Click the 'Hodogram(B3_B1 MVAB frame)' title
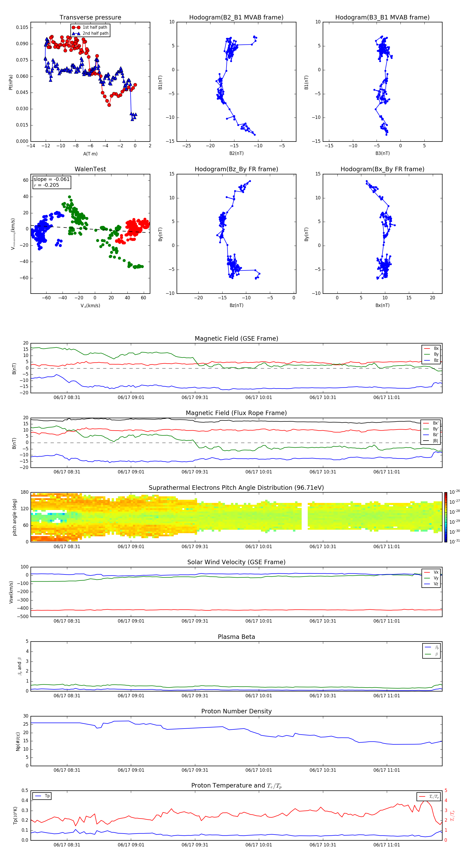This screenshot has height=868, width=473. (382, 17)
